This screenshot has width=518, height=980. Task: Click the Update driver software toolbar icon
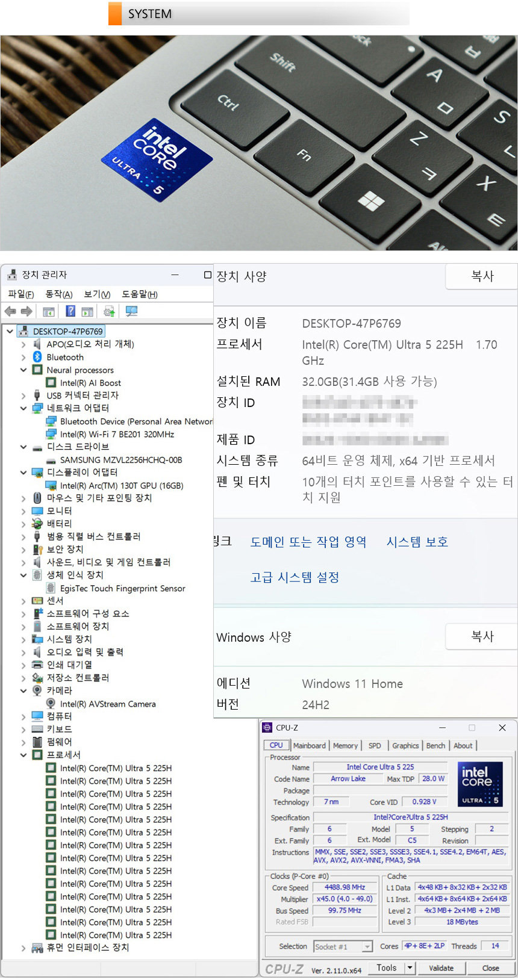[x=109, y=311]
